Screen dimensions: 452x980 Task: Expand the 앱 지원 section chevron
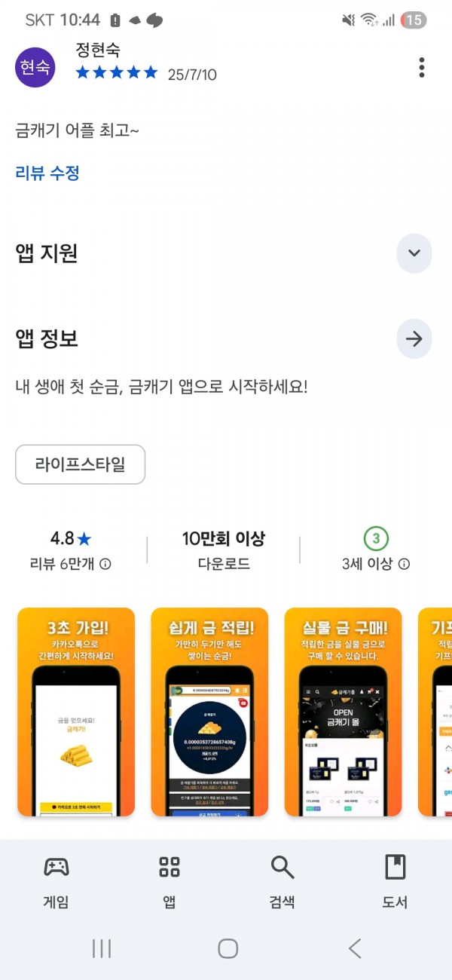[x=414, y=253]
